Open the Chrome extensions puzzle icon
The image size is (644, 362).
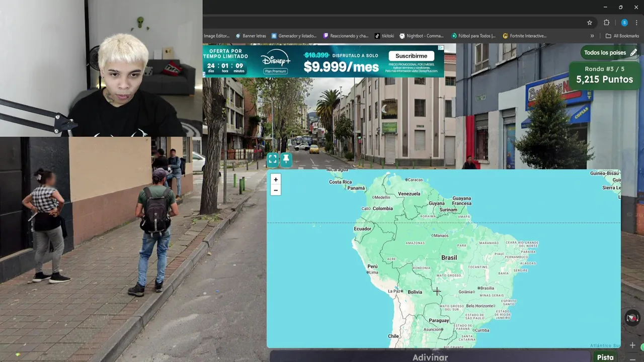click(x=606, y=23)
